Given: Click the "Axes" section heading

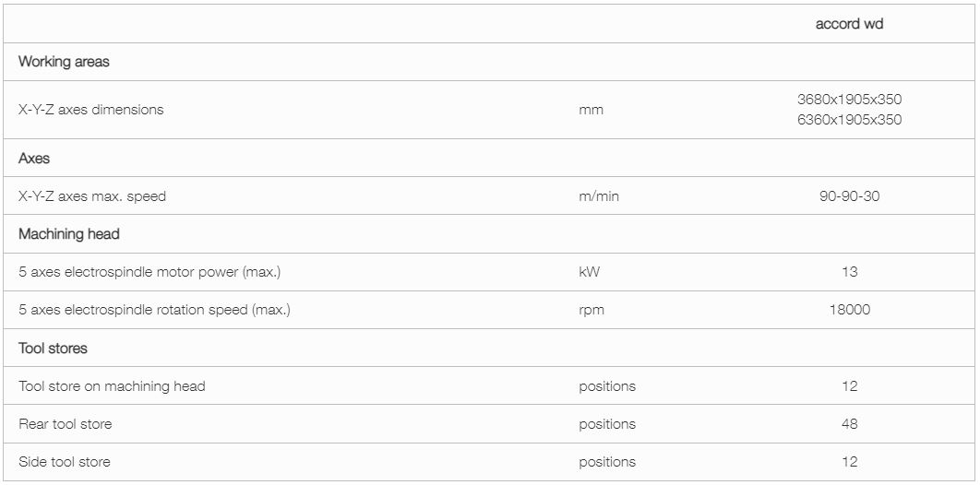Looking at the screenshot, I should point(34,159).
